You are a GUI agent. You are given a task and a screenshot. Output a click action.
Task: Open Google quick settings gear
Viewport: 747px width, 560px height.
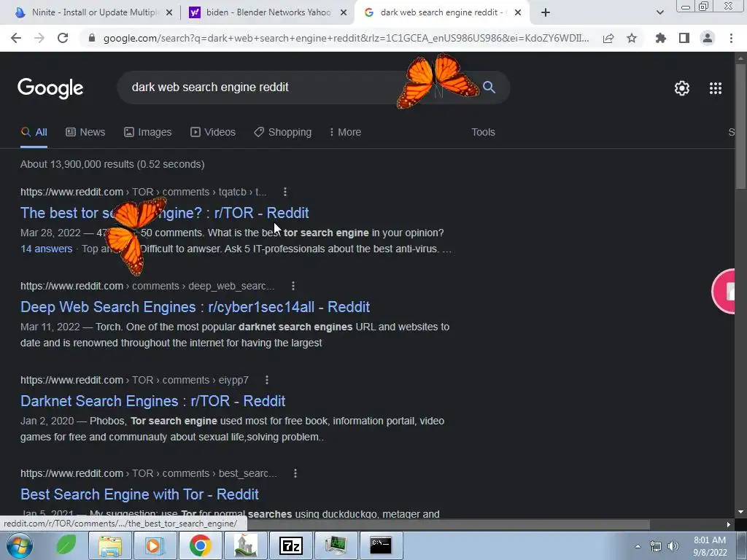682,88
